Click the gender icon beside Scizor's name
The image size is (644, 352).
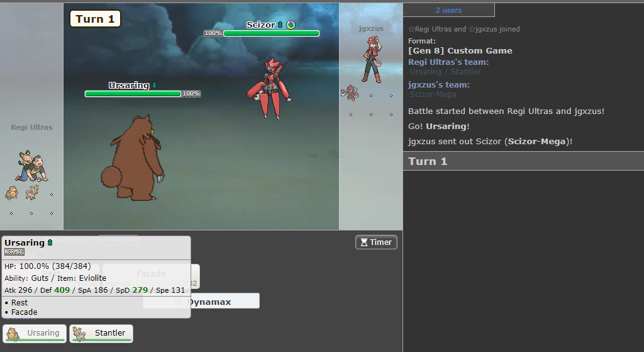(x=280, y=25)
